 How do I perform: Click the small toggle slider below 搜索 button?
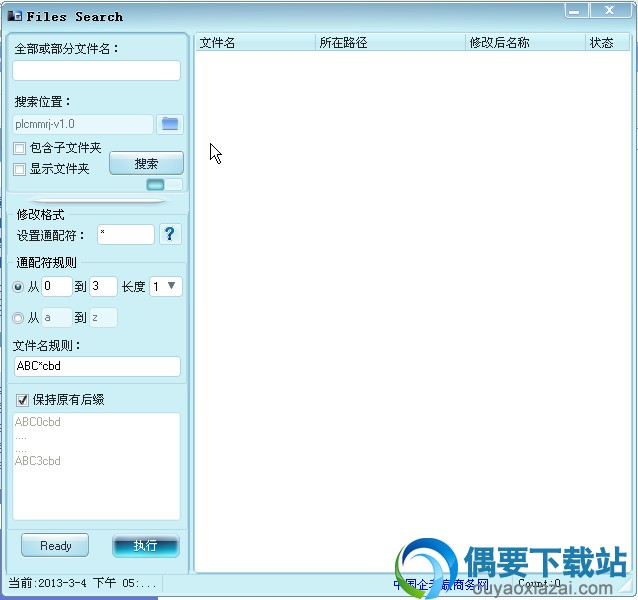pyautogui.click(x=164, y=185)
